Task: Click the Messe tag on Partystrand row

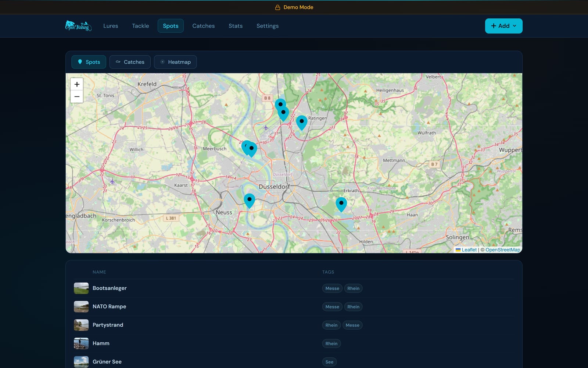Action: pyautogui.click(x=352, y=325)
